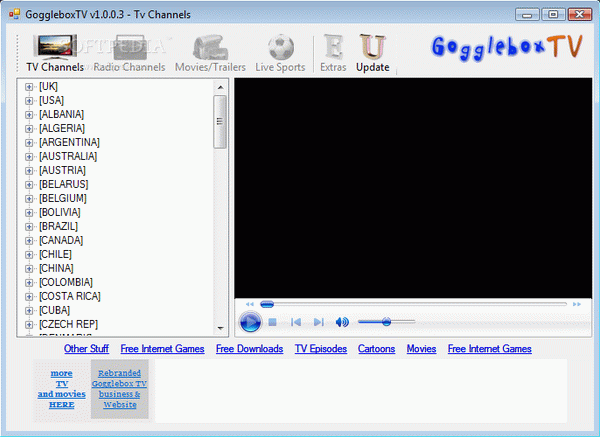
Task: Expand the [BOLIVIA] tree node
Action: coord(29,213)
